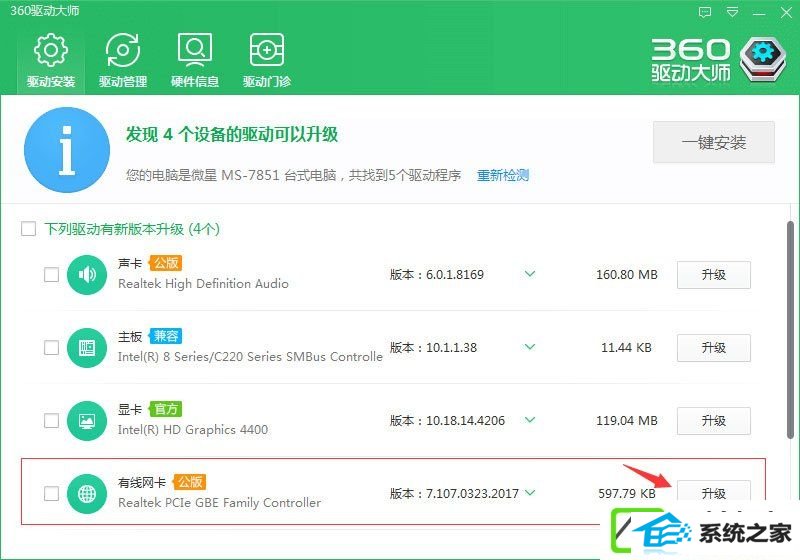Click the 119.04 MB size value
Screen dimensions: 800x560
627,421
